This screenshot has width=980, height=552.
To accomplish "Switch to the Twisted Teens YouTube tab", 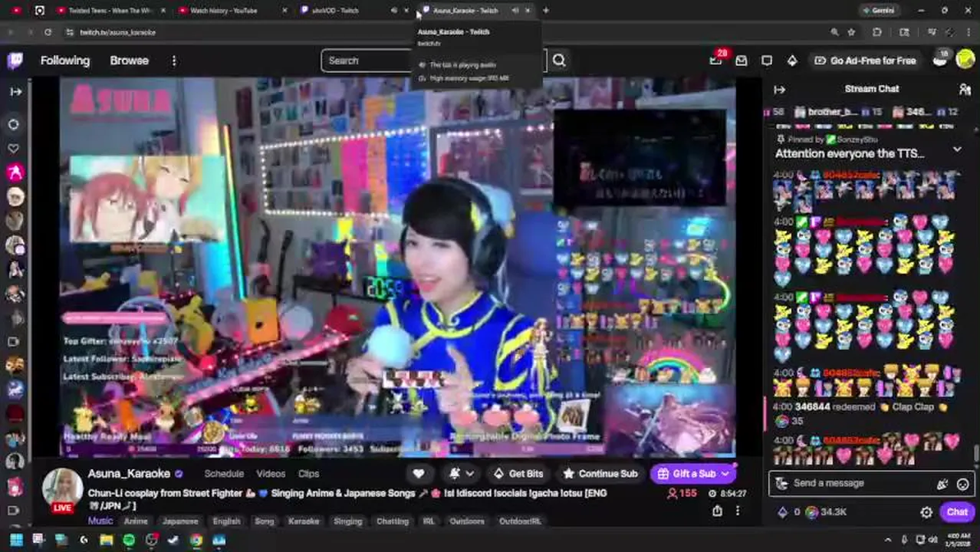I will tap(110, 11).
